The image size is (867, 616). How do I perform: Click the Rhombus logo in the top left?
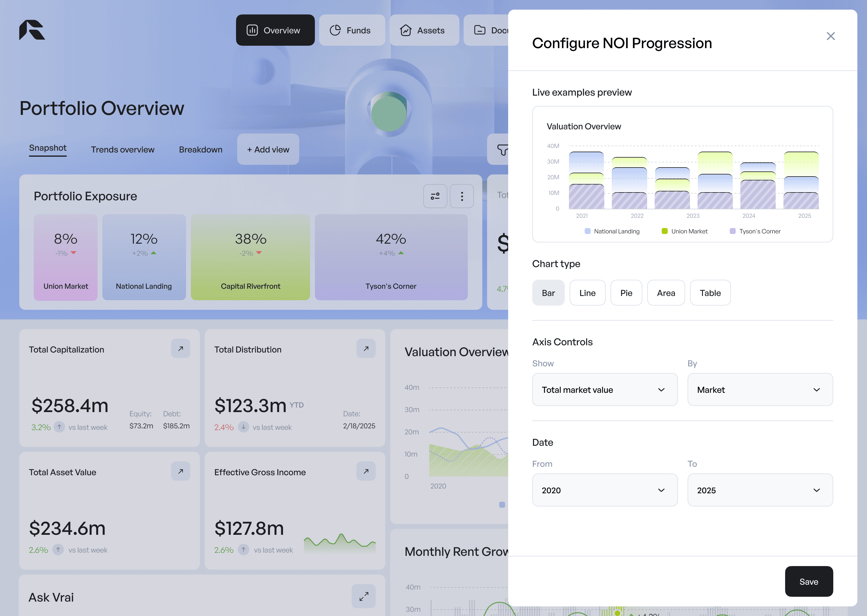(32, 30)
